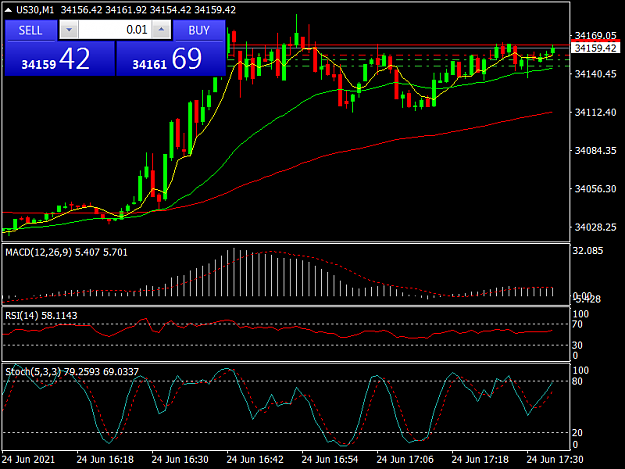The image size is (625, 469).
Task: Click price scale value 34140.45
Action: coord(596,74)
